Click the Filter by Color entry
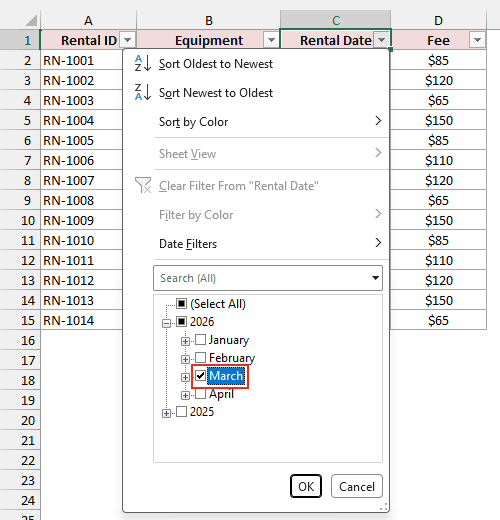This screenshot has height=520, width=500. point(256,214)
